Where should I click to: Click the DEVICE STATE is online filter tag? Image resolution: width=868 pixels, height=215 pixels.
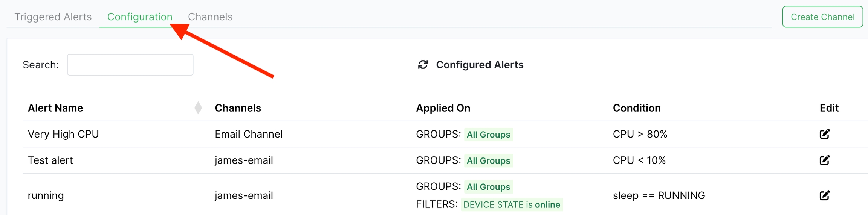click(512, 205)
